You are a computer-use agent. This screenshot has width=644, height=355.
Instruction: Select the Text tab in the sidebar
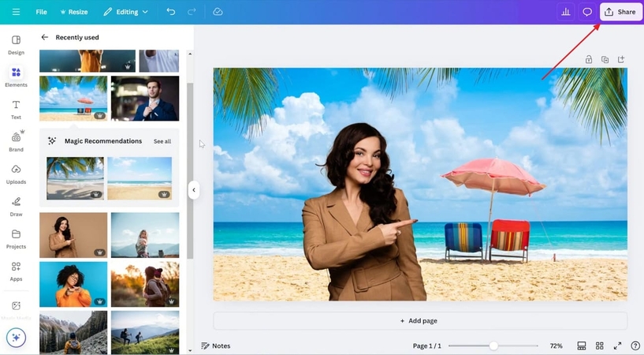16,110
